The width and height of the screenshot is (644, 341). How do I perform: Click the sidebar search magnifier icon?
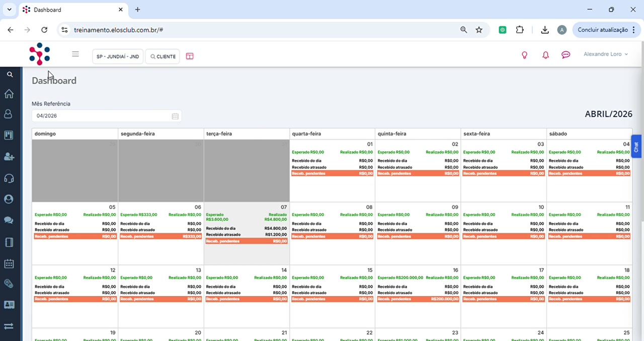coord(10,75)
